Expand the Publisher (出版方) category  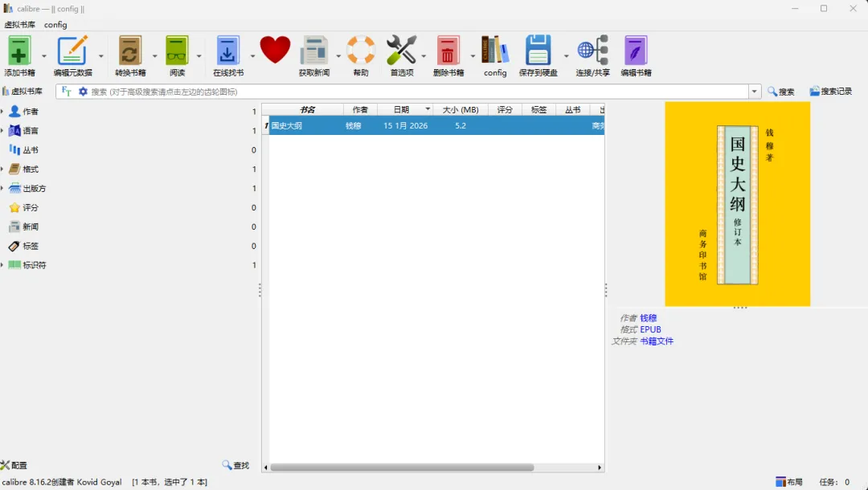click(x=2, y=189)
